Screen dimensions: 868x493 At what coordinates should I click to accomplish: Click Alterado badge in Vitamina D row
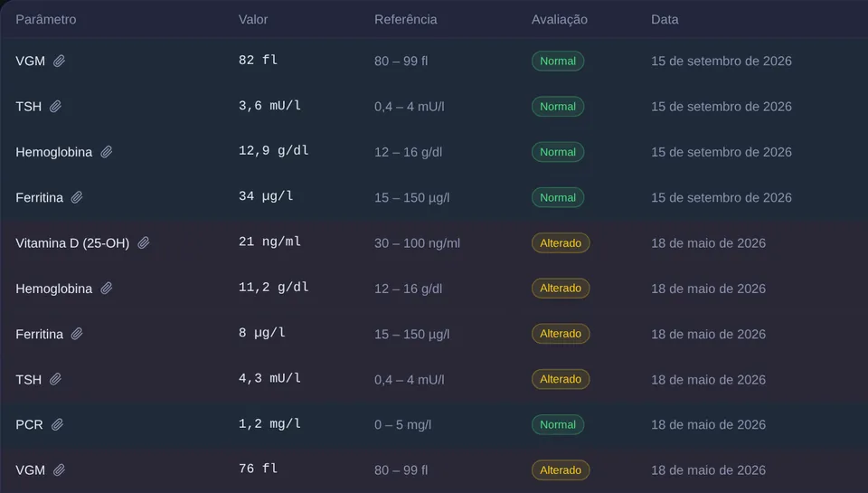(x=561, y=243)
